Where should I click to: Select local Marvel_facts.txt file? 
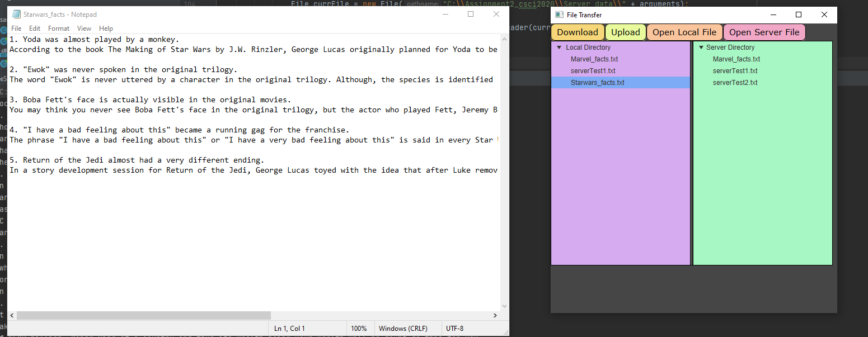[594, 59]
